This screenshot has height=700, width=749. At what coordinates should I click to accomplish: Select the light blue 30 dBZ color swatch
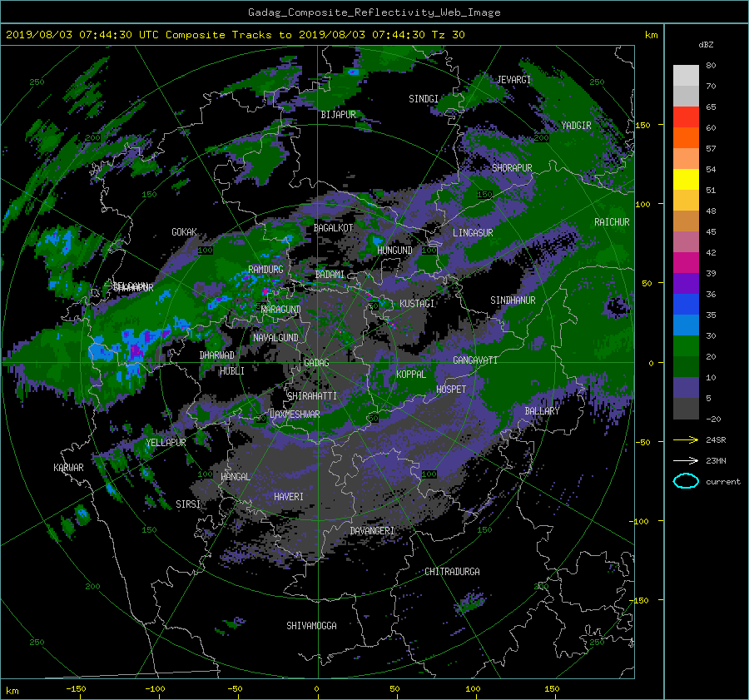686,325
